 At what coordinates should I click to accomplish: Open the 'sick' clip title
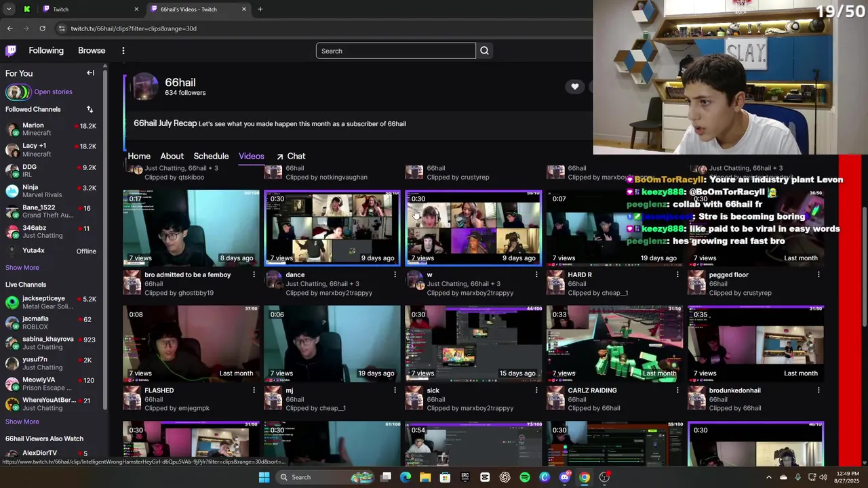pyautogui.click(x=433, y=390)
